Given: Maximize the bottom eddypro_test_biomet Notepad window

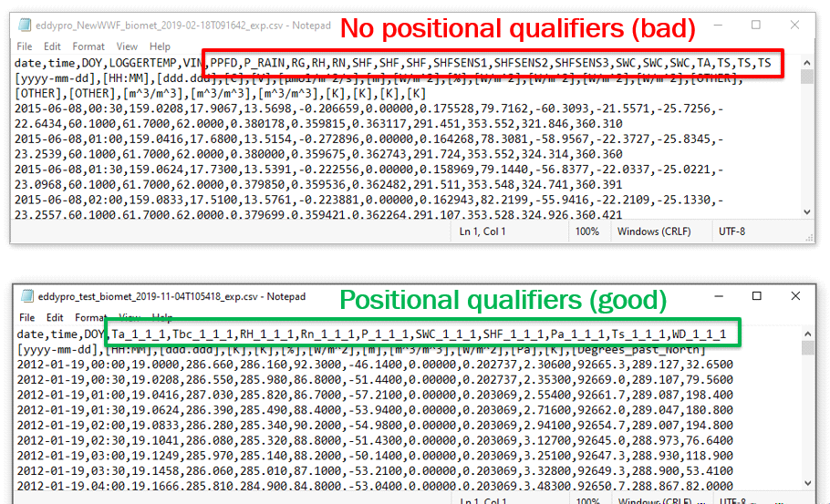Looking at the screenshot, I should click(x=756, y=296).
